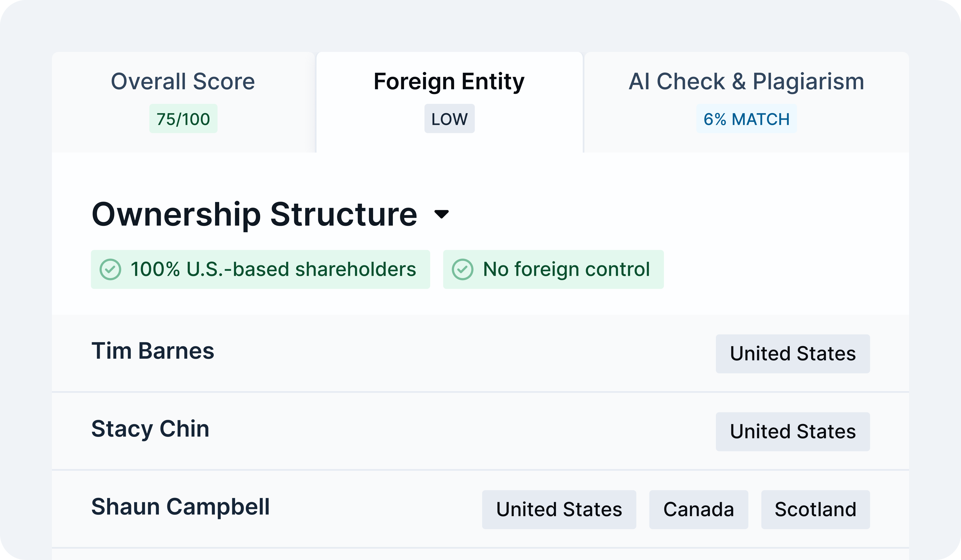Viewport: 961px width, 560px height.
Task: Open the AI Check & Plagiarism tab
Action: (746, 81)
